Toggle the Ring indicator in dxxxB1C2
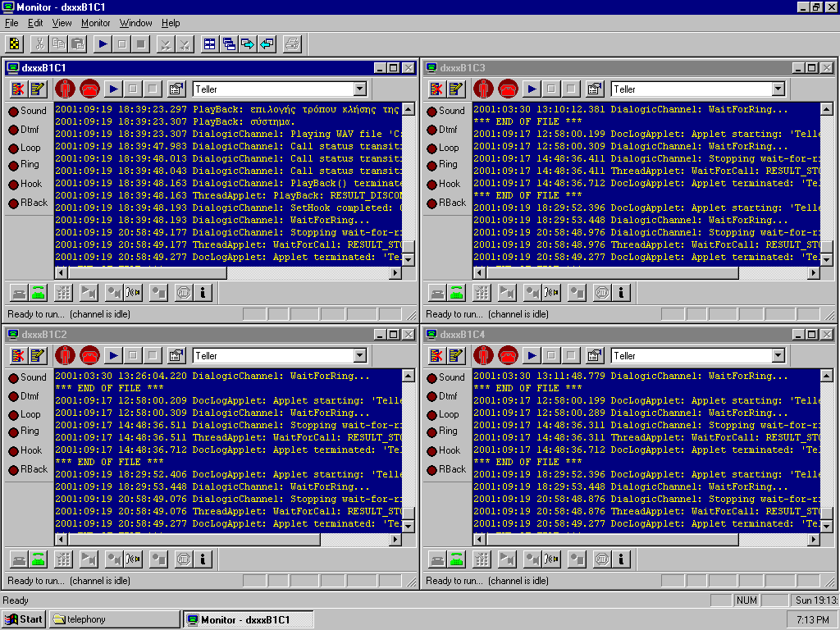This screenshot has width=840, height=630. [14, 431]
